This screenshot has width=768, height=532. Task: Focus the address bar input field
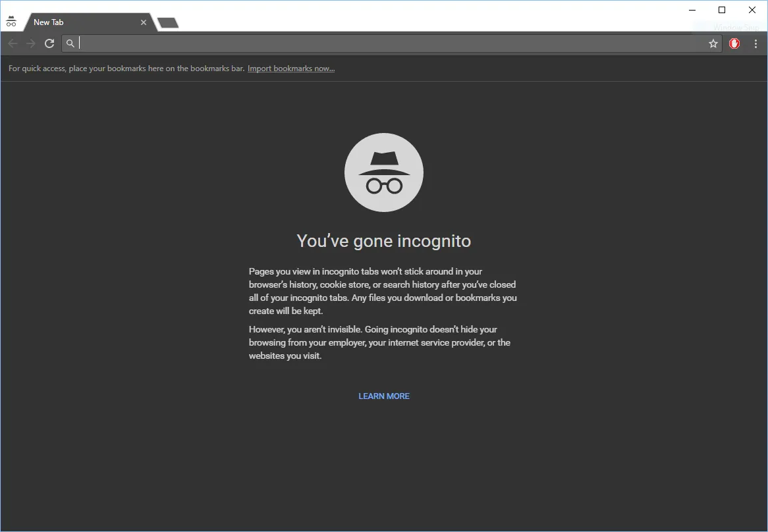tap(392, 43)
